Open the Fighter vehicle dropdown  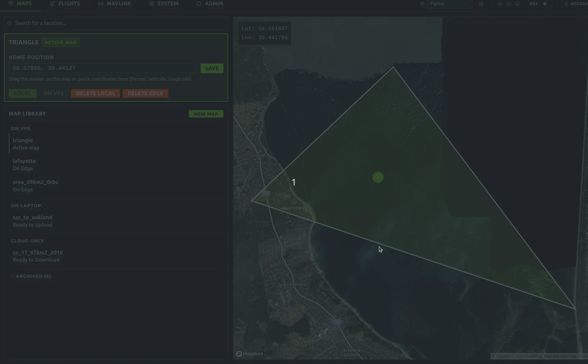[x=449, y=4]
